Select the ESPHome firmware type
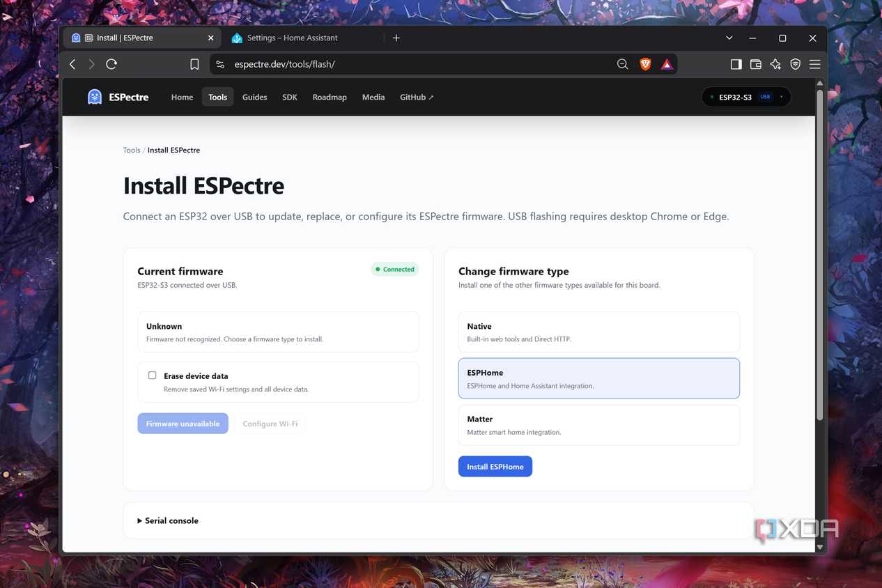This screenshot has width=882, height=588. [x=599, y=378]
